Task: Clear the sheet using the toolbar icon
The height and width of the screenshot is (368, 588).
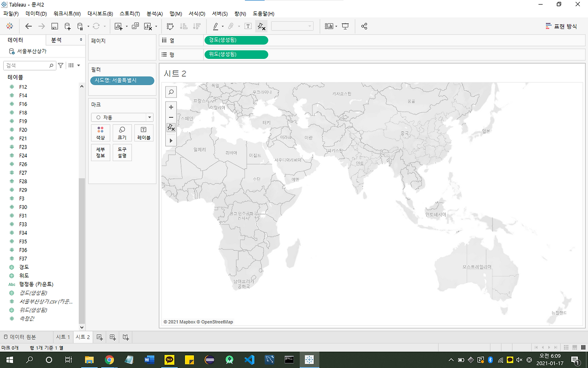Action: click(x=148, y=26)
